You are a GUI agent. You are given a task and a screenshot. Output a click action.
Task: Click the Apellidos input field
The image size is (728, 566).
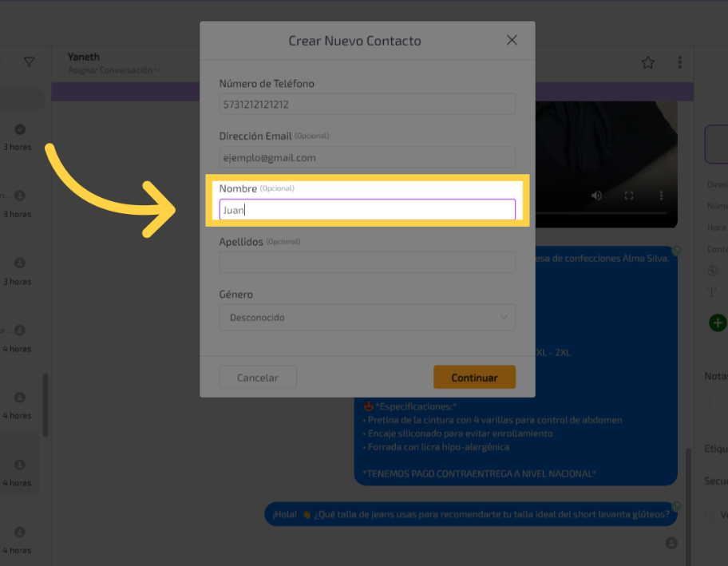367,263
